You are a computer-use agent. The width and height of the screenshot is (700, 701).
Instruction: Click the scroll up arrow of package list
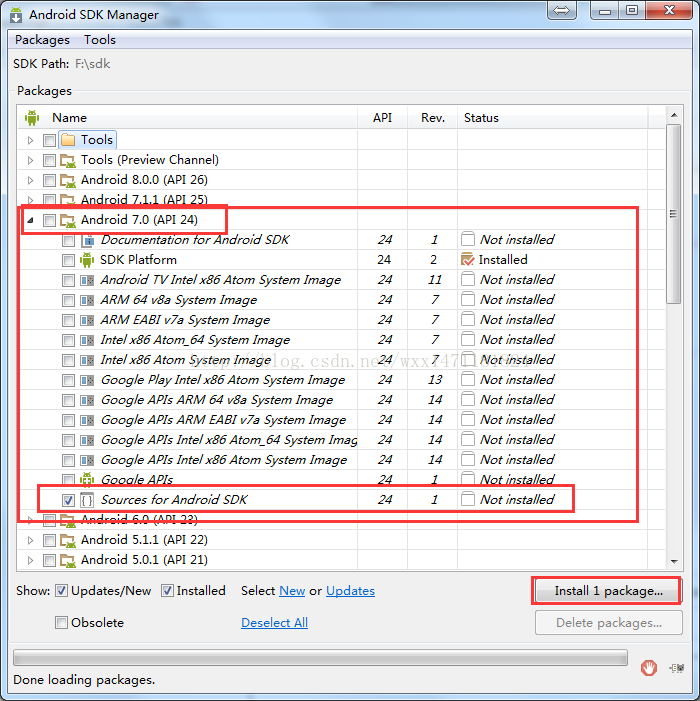point(674,115)
